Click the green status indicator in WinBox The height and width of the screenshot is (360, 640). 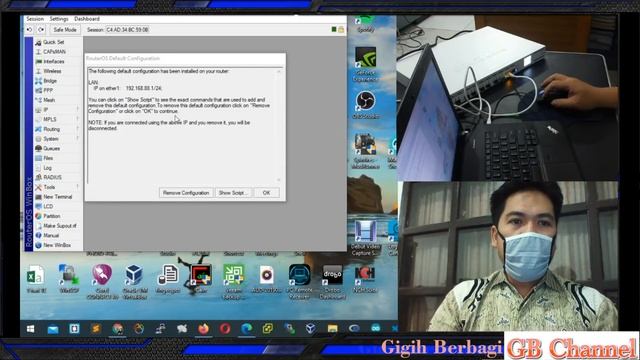(x=334, y=29)
